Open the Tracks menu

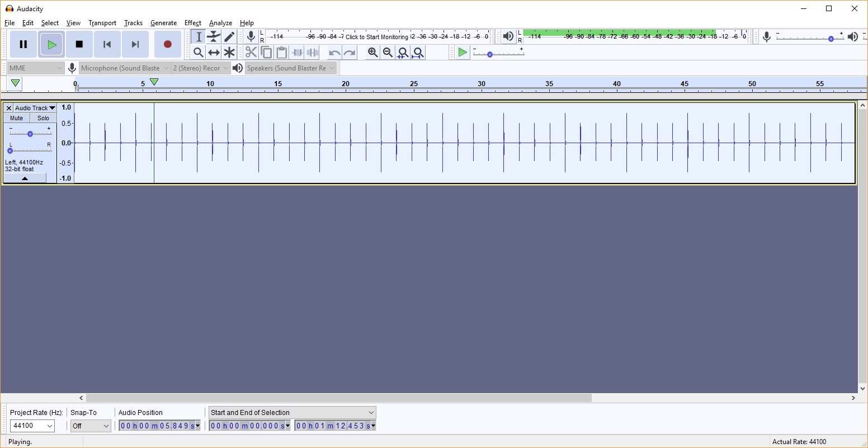point(133,23)
